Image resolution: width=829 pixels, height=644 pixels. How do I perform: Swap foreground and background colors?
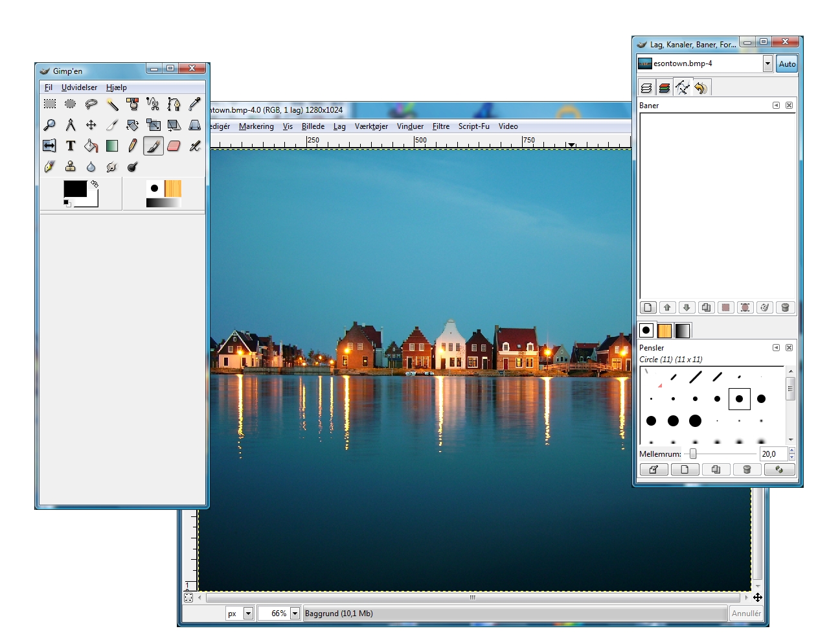(x=95, y=184)
